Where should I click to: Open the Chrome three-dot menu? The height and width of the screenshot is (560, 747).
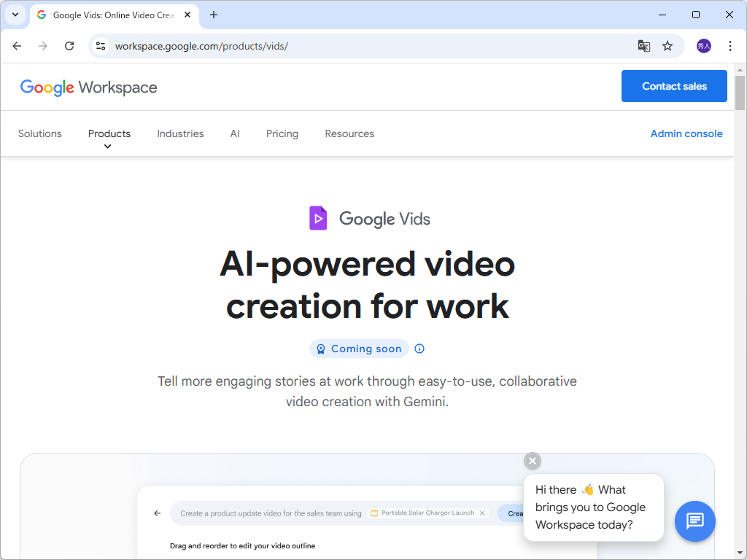click(730, 45)
